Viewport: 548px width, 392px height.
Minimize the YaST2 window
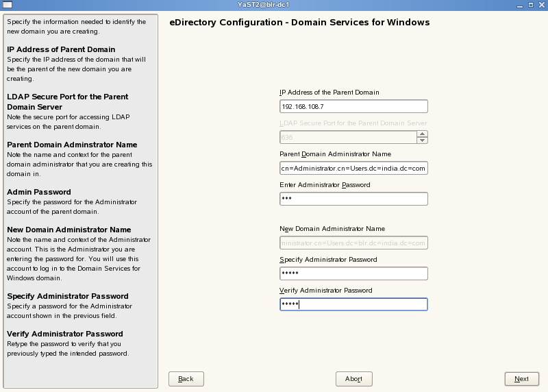(x=520, y=5)
